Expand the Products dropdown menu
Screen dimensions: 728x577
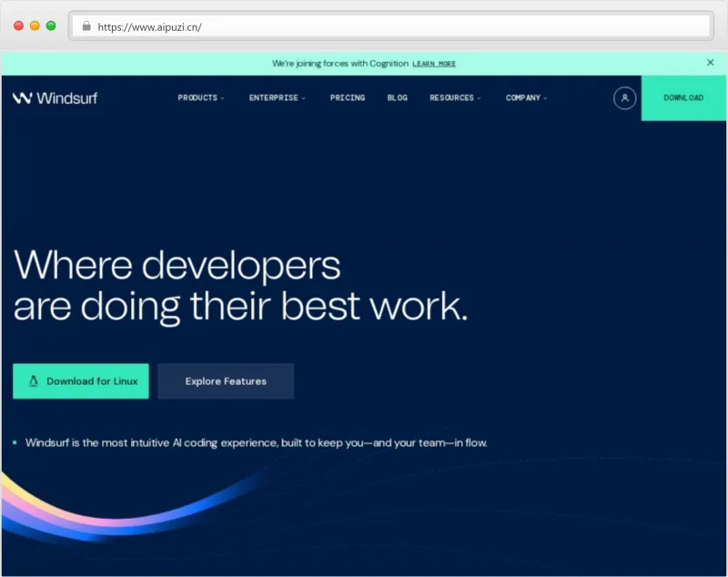200,98
